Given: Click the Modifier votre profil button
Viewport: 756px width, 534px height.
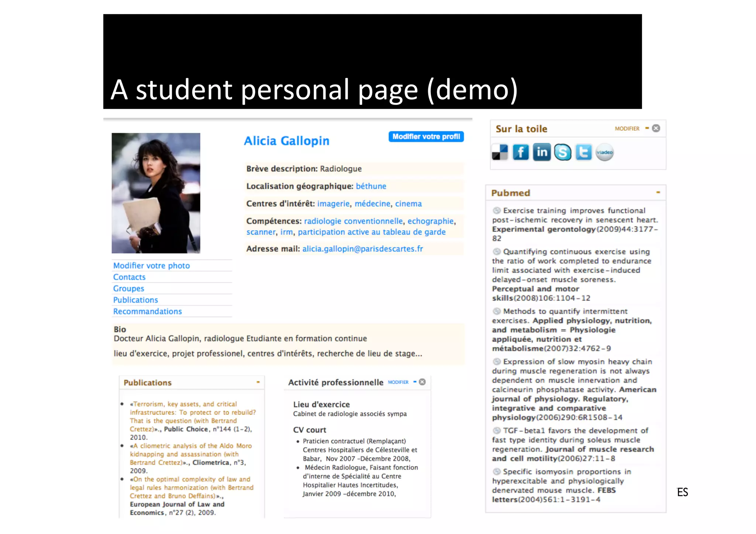Looking at the screenshot, I should coord(426,137).
